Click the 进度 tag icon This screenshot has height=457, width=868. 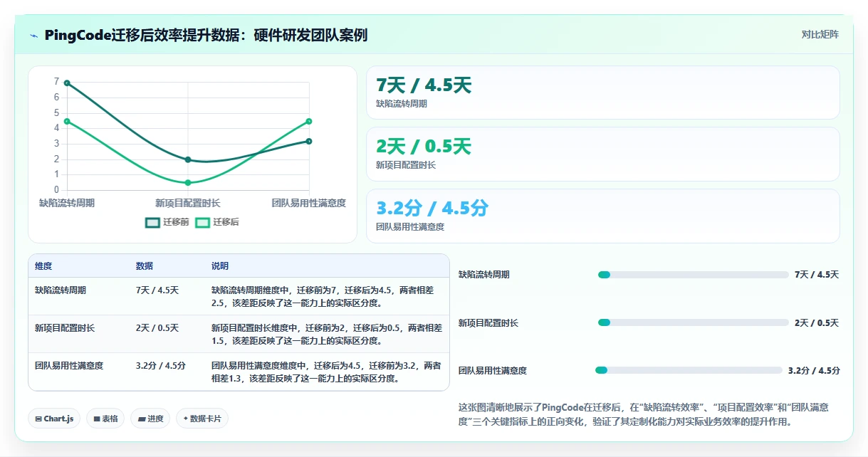click(142, 419)
